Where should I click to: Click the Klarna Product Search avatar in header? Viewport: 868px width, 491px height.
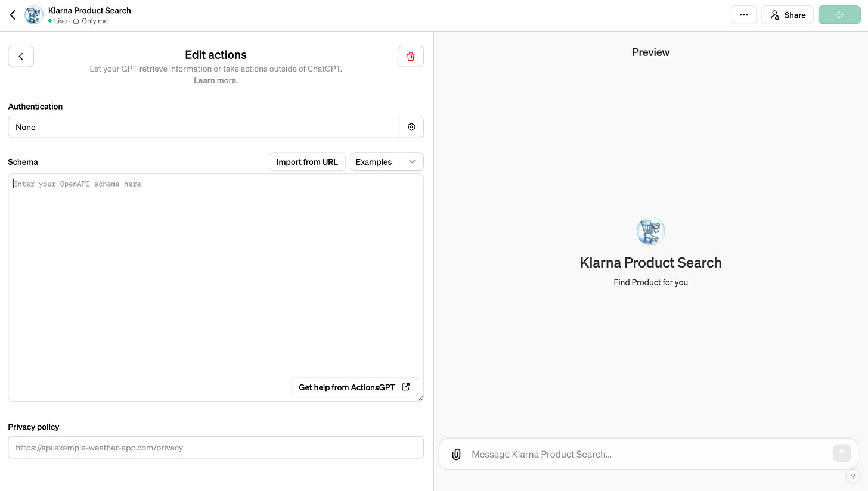click(34, 15)
